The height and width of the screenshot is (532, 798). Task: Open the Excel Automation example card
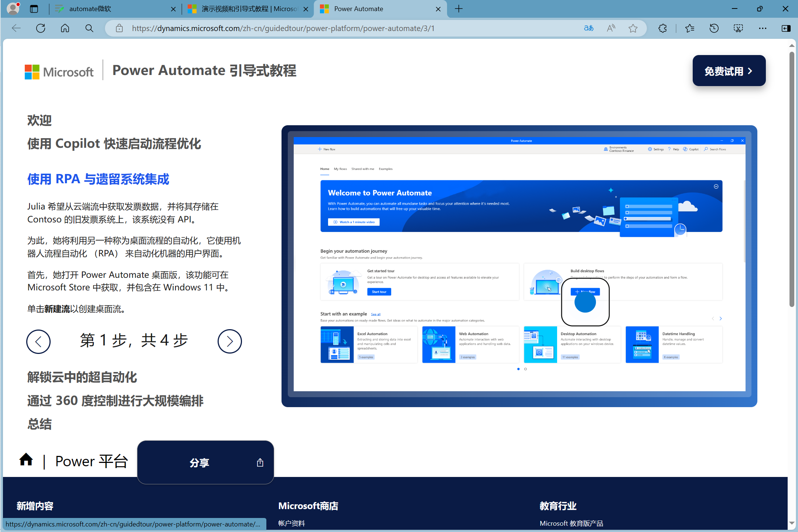369,344
